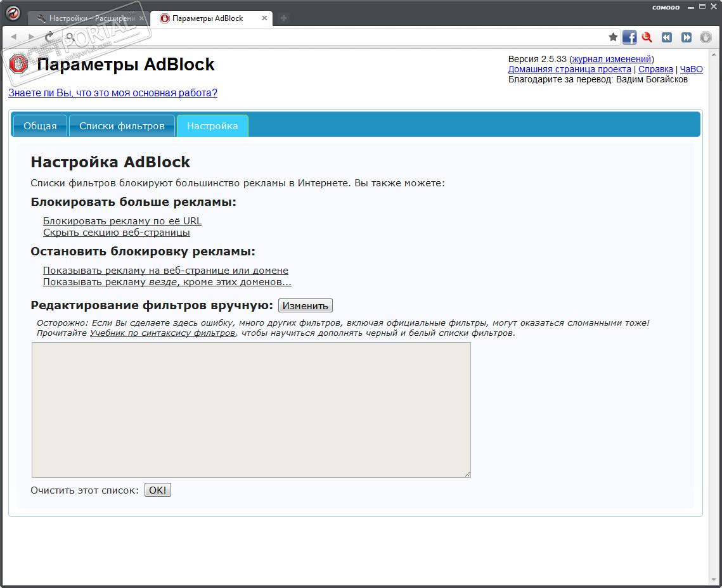Select the Параметры AdBlock browser tab
Screen dimensions: 722x588
pos(212,18)
